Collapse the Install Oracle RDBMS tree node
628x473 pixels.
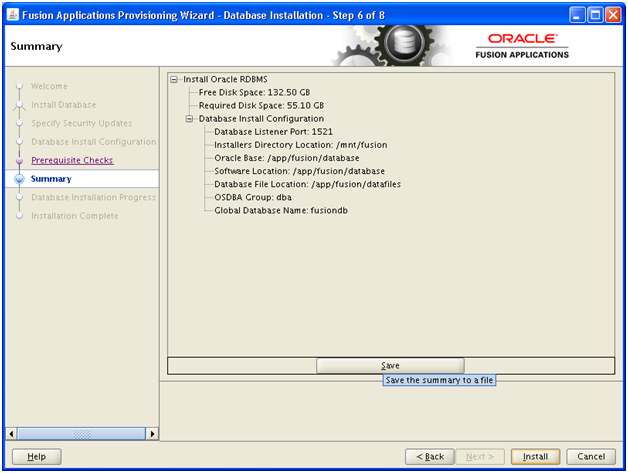coord(174,79)
